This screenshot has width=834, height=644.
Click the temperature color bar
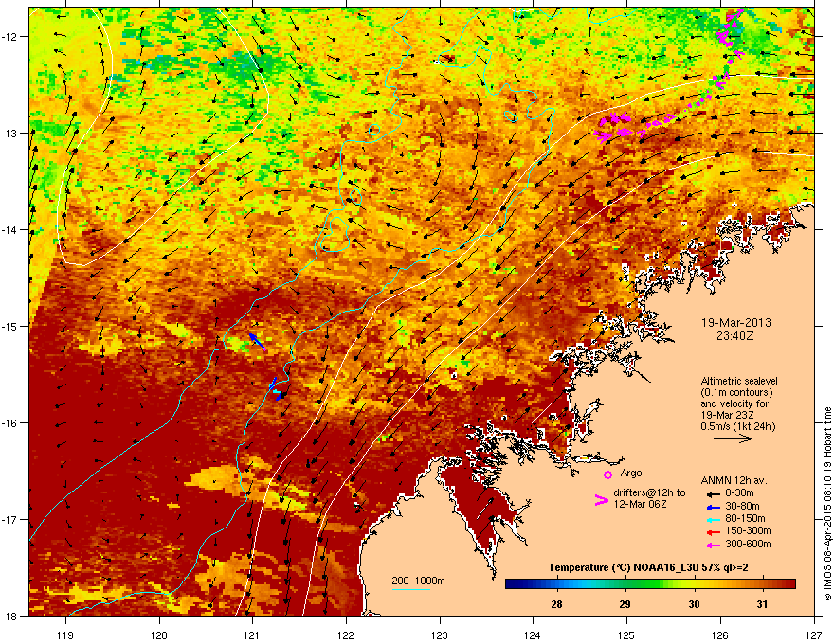tap(650, 584)
